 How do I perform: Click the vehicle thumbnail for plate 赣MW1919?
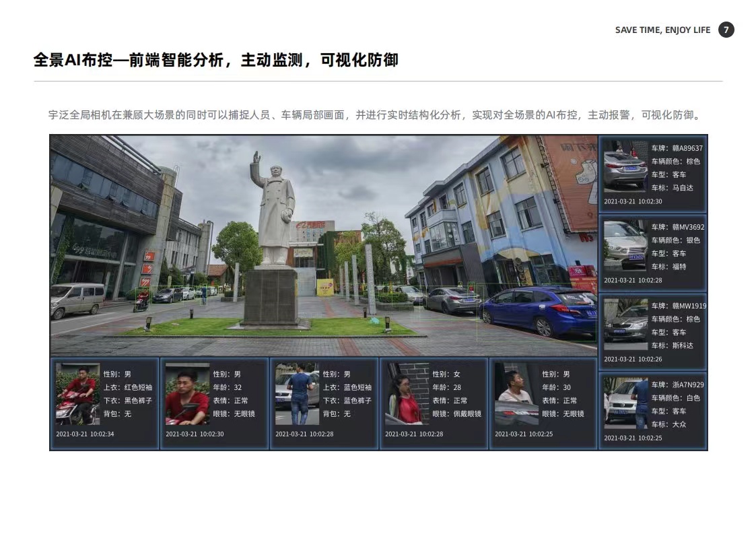625,325
